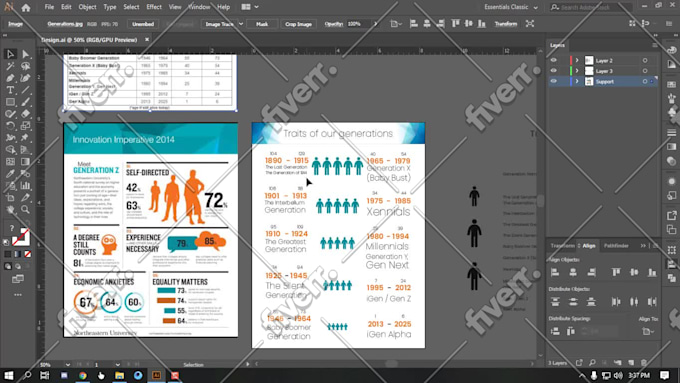Click the Crop Image button
The width and height of the screenshot is (680, 383).
coord(298,24)
